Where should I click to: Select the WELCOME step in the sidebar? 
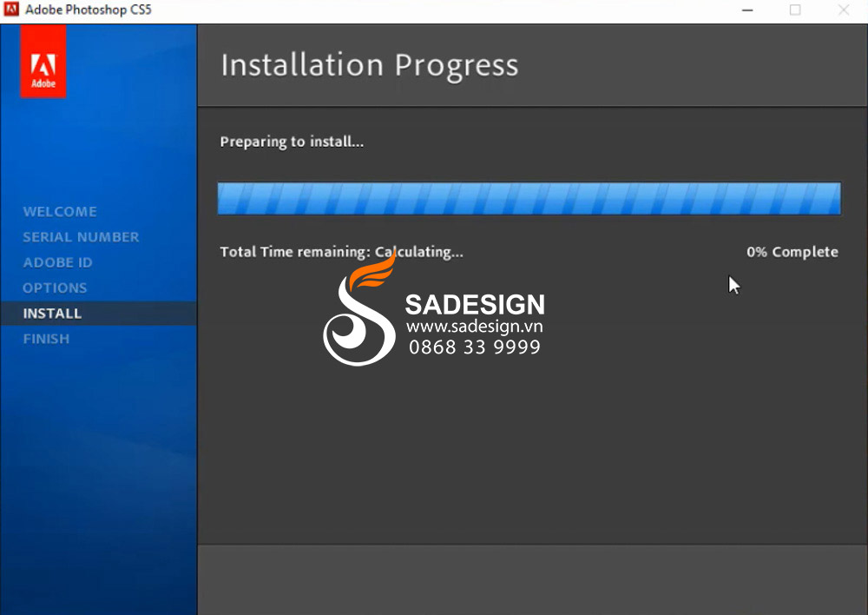(60, 212)
